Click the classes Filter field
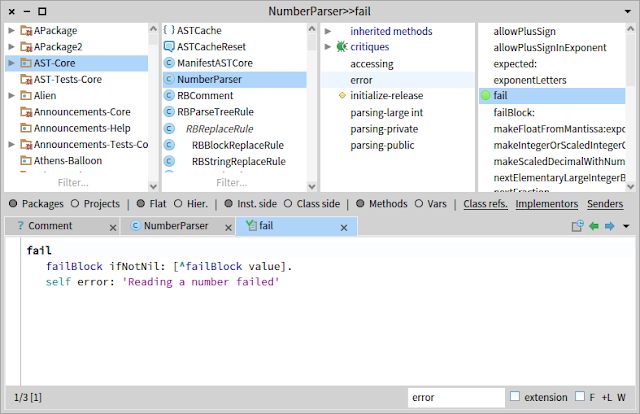The width and height of the screenshot is (640, 414). point(234,183)
